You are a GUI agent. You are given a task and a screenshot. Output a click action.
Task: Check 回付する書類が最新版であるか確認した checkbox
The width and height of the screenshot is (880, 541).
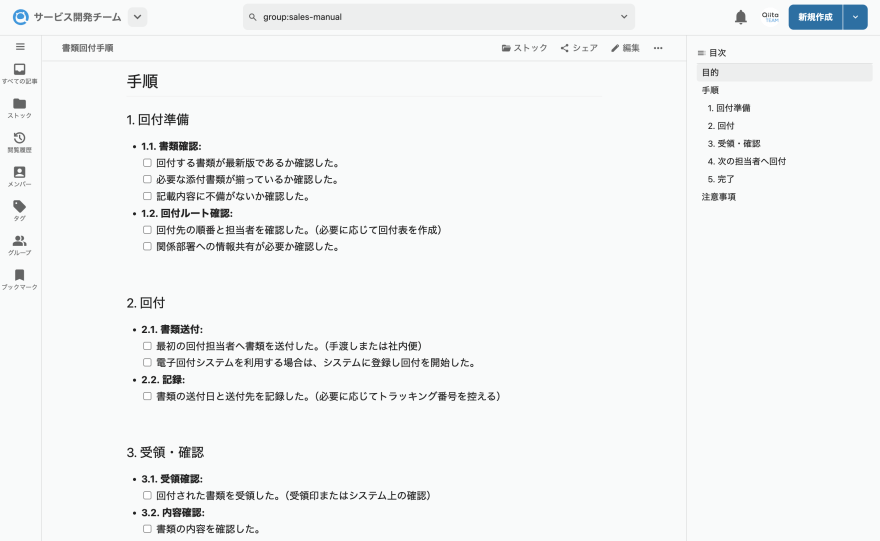147,162
